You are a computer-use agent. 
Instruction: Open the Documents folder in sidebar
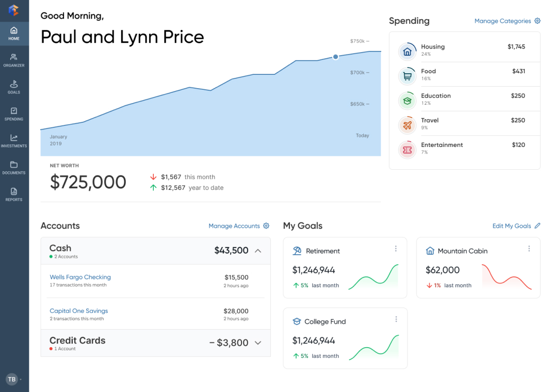(14, 167)
